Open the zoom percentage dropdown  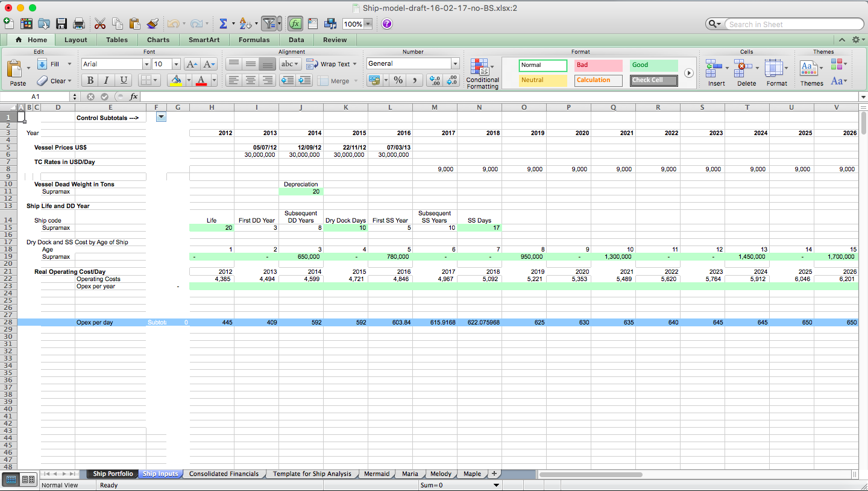368,24
